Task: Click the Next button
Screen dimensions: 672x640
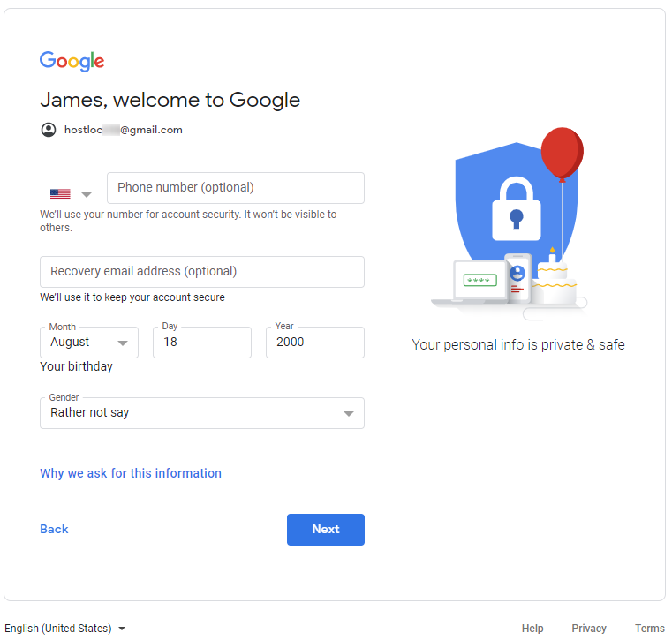Action: click(x=325, y=530)
